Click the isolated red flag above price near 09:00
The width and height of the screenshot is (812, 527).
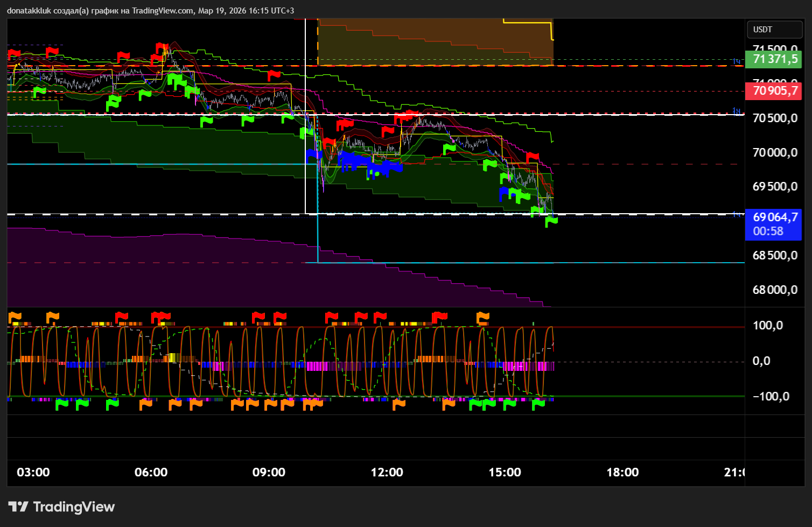point(274,75)
